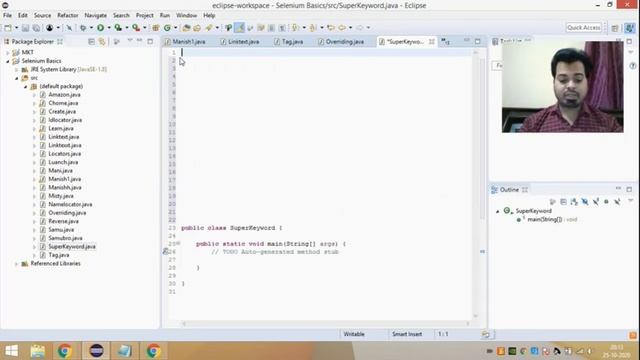Click the New file toolbar icon
640x360 pixels.
[8, 28]
